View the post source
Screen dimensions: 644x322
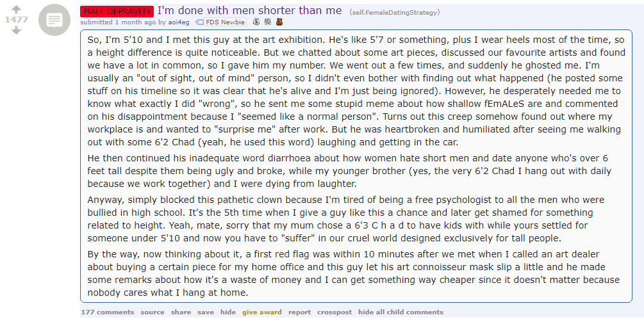click(x=153, y=312)
